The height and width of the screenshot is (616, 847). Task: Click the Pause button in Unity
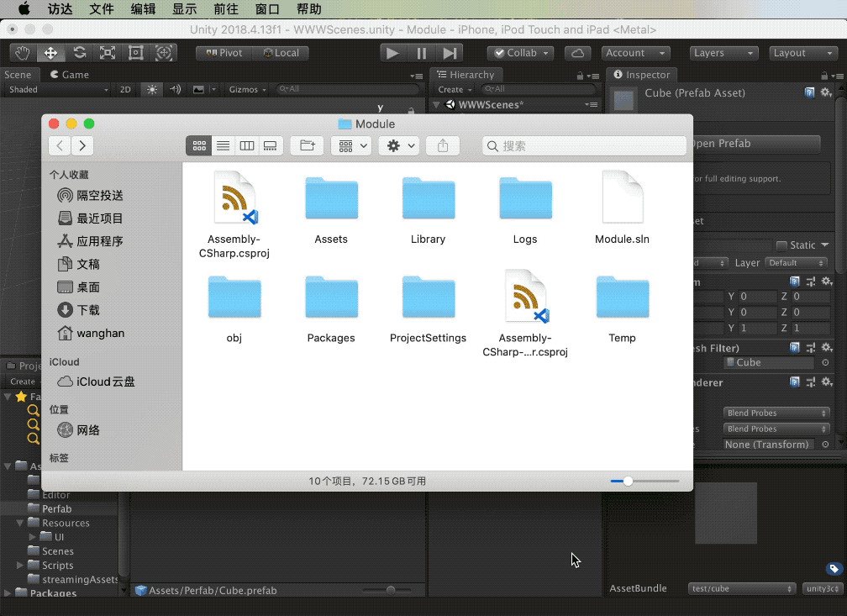point(421,53)
